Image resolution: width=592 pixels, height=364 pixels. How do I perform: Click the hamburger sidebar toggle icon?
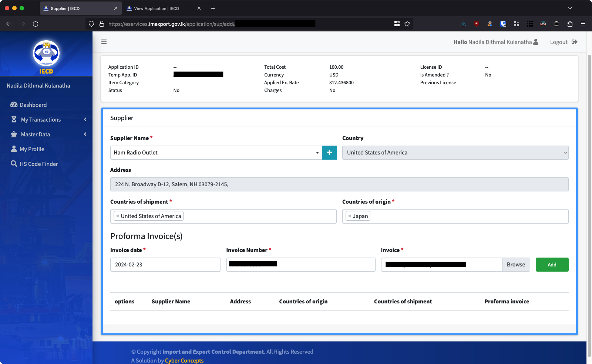click(x=104, y=42)
